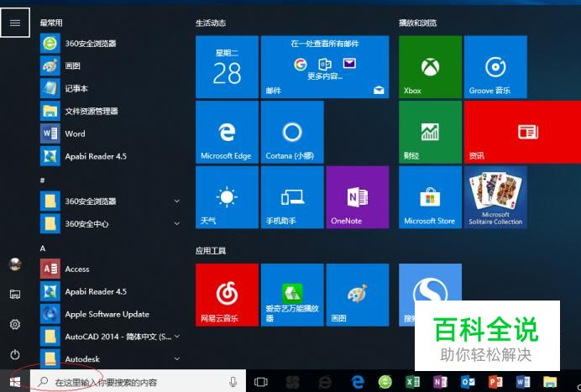Open the calendar tile showing 28

pyautogui.click(x=227, y=67)
